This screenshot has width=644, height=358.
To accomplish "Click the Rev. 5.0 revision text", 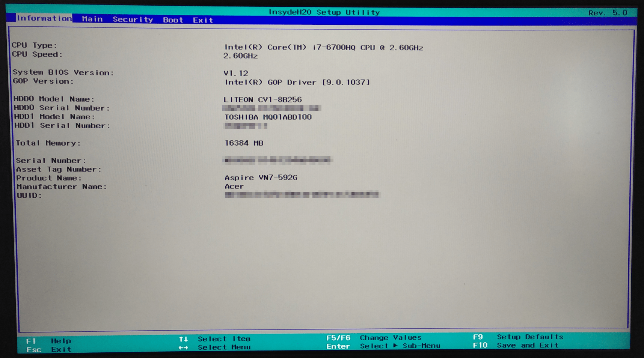I will [608, 13].
